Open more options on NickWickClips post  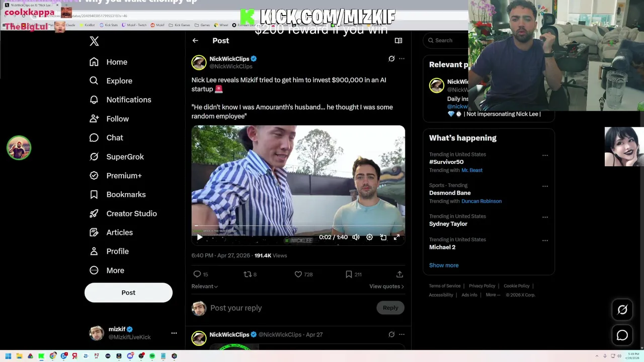tap(401, 59)
